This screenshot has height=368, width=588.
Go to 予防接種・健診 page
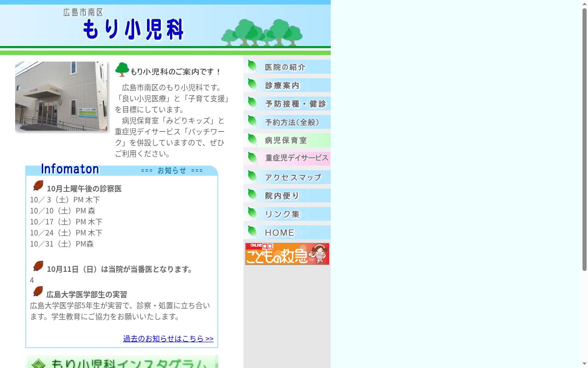pyautogui.click(x=287, y=103)
